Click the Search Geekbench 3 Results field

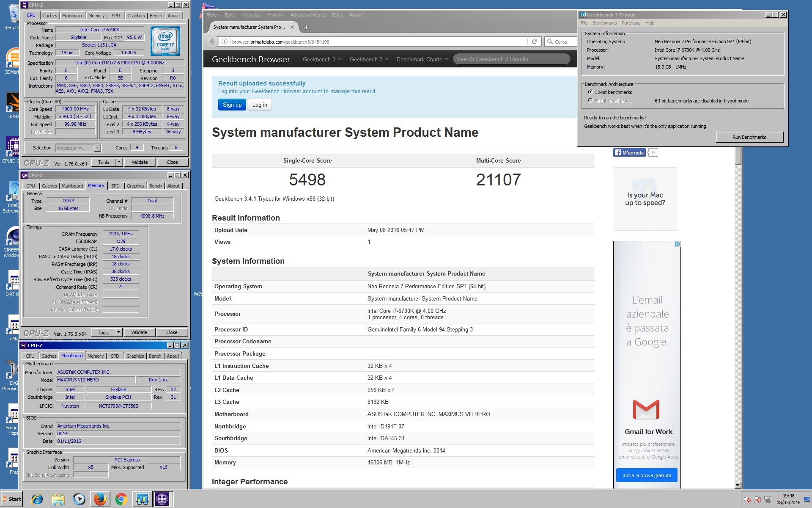point(511,59)
